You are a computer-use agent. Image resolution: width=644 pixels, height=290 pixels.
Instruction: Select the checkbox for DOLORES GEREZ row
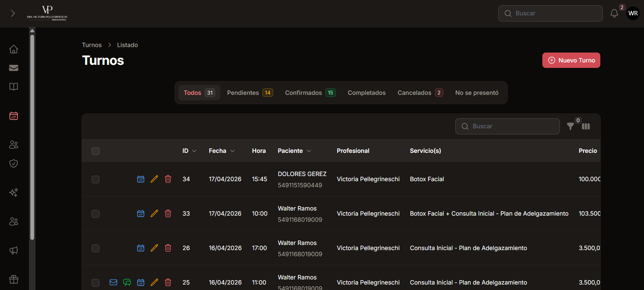[96, 179]
